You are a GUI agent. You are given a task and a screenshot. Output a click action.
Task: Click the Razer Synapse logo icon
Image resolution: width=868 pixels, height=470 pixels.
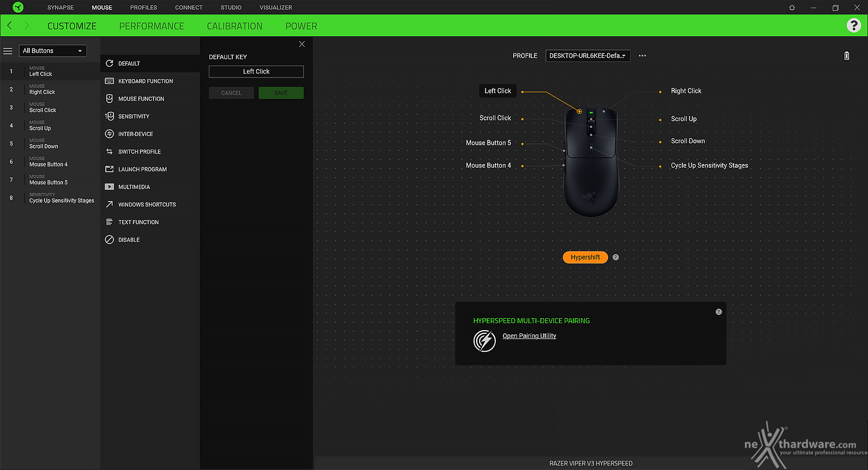pos(18,8)
